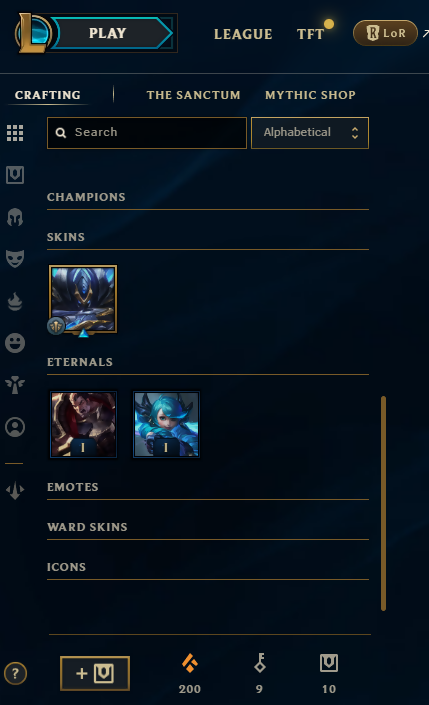Filter loot by flame icon in sidebar

coord(15,301)
